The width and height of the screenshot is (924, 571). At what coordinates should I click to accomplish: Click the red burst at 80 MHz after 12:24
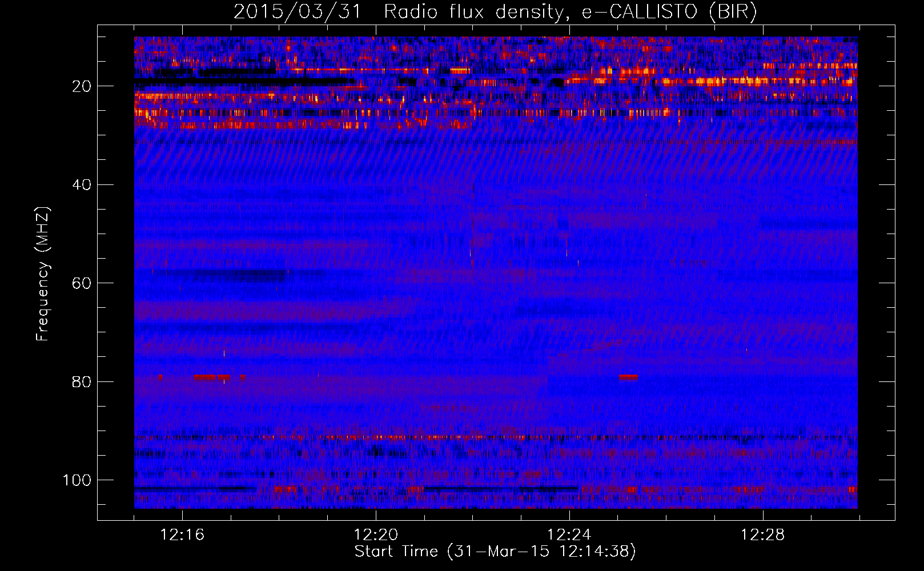[628, 377]
